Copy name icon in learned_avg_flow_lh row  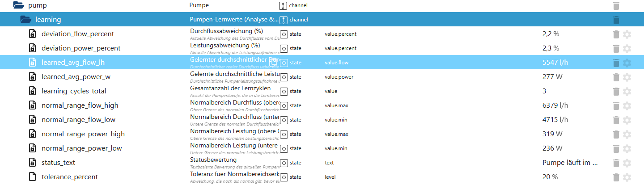pos(272,63)
